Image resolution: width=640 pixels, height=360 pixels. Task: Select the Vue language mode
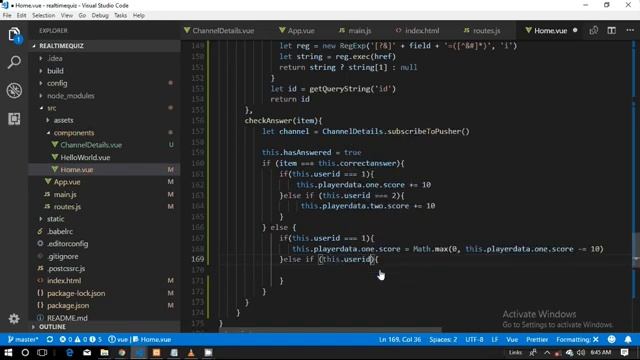pyautogui.click(x=512, y=339)
